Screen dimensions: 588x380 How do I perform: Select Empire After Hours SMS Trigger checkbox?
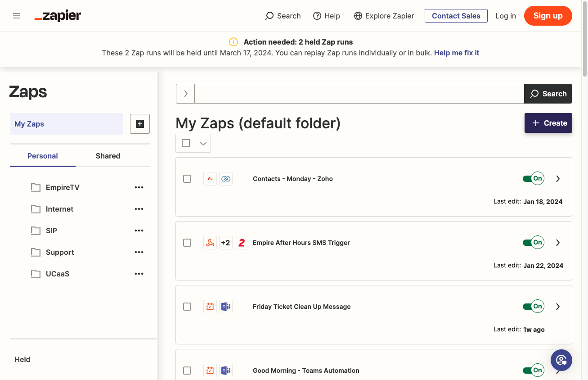(x=187, y=243)
